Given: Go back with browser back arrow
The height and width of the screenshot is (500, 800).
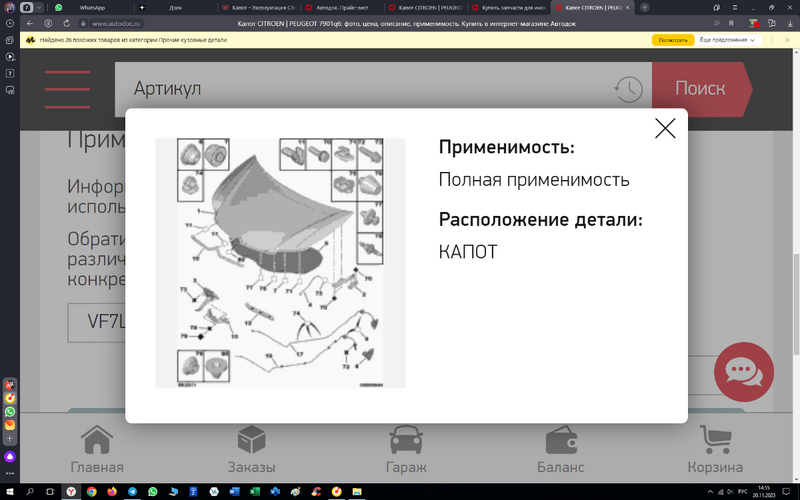Looking at the screenshot, I should [30, 23].
